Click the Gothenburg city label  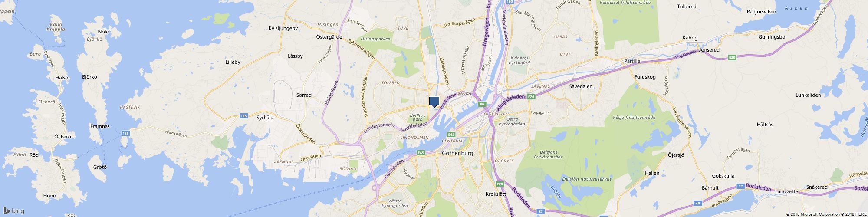457,153
